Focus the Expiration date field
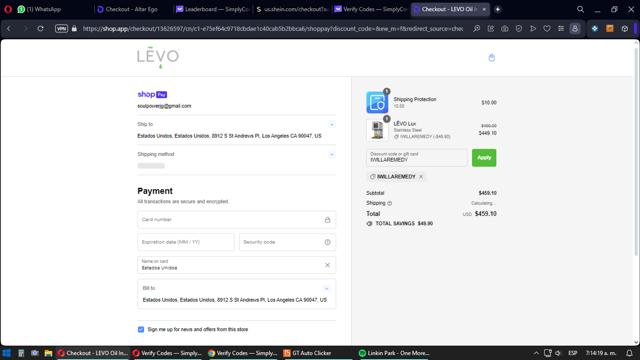 [186, 242]
